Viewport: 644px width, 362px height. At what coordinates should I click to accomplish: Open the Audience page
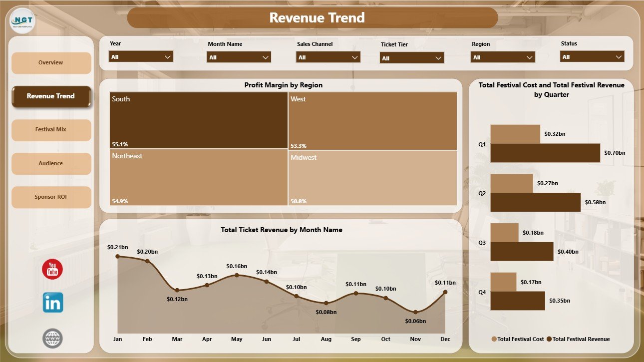pos(51,163)
